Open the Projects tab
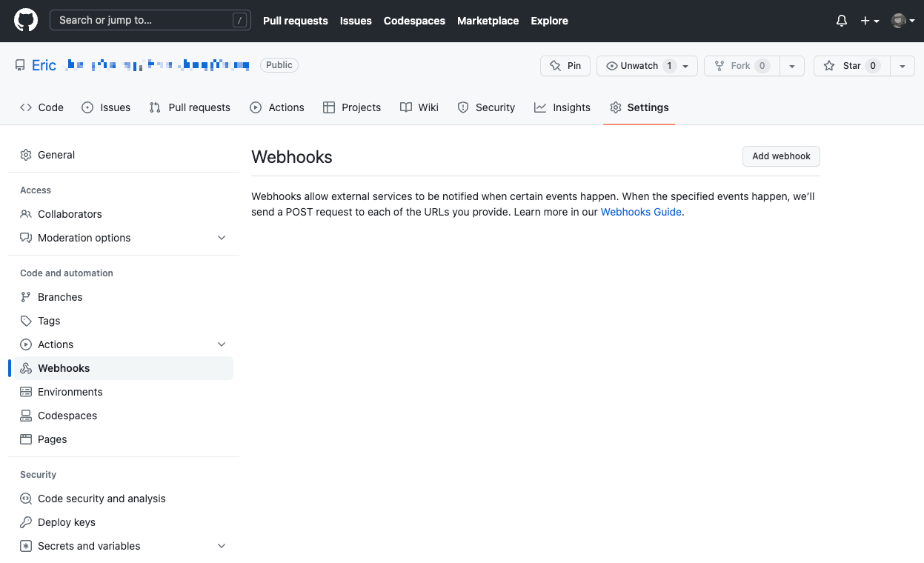 click(x=352, y=107)
